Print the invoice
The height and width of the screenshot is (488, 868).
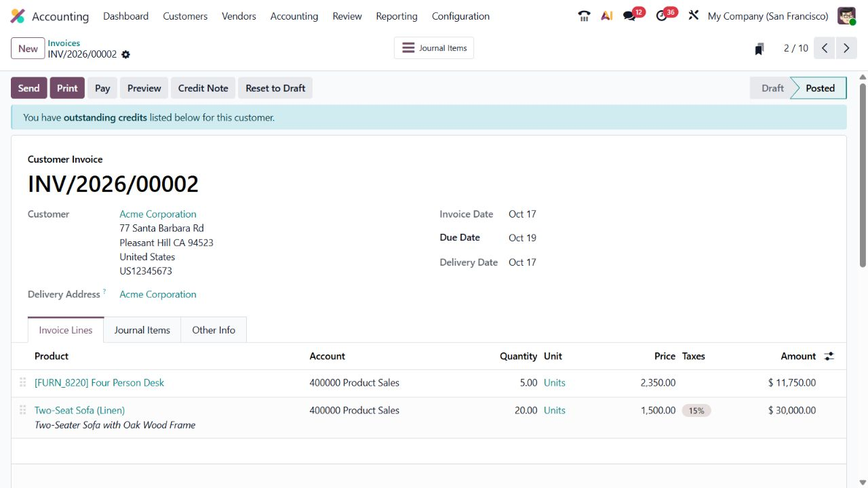coord(67,88)
